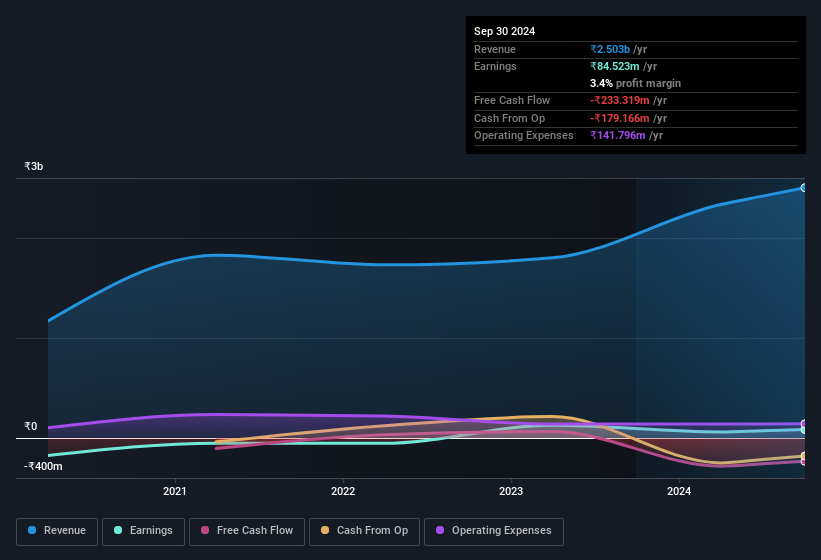Image resolution: width=821 pixels, height=560 pixels.
Task: Select the 2024 x-axis label
Action: (679, 491)
